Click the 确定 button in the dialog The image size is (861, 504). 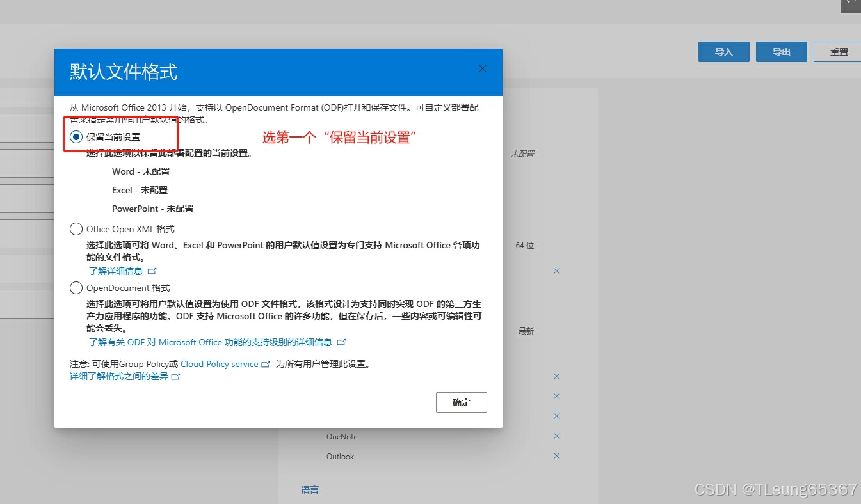pos(461,402)
